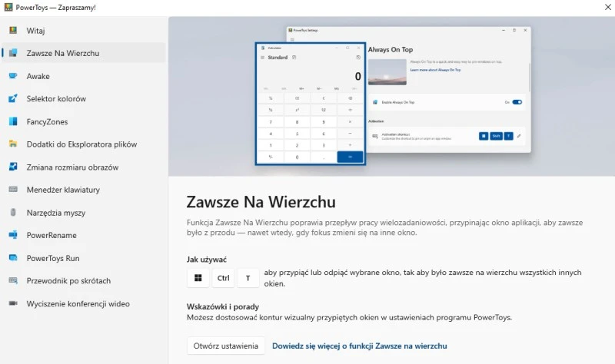The height and width of the screenshot is (364, 615).
Task: Click the Zmiana rozmiaru obrazów icon
Action: (x=13, y=167)
